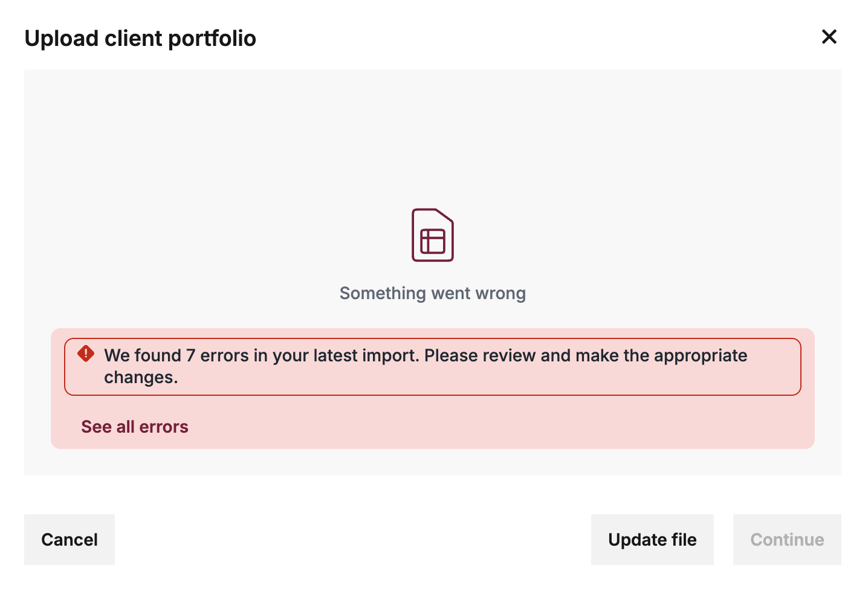Click the spreadsheet file icon
This screenshot has width=868, height=591.
pos(433,235)
